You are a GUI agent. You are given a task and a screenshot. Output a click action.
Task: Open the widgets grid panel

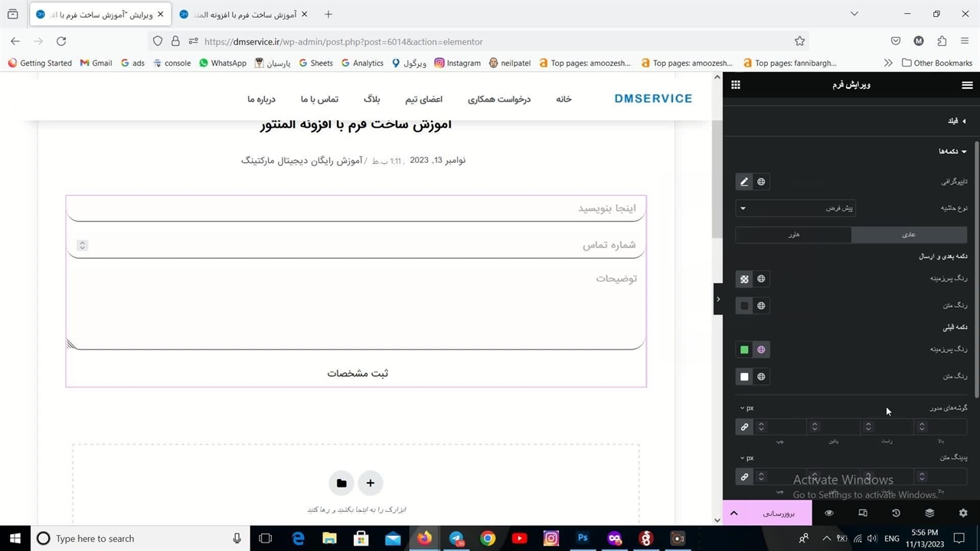[736, 85]
